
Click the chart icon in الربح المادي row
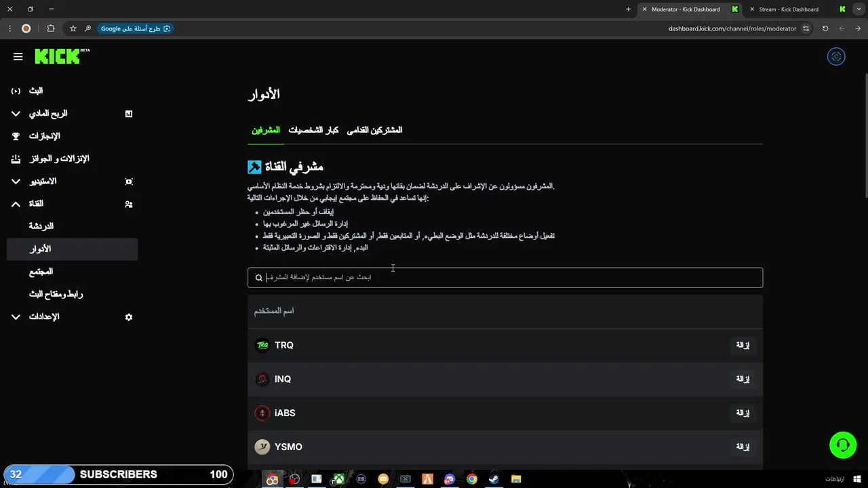pos(129,114)
